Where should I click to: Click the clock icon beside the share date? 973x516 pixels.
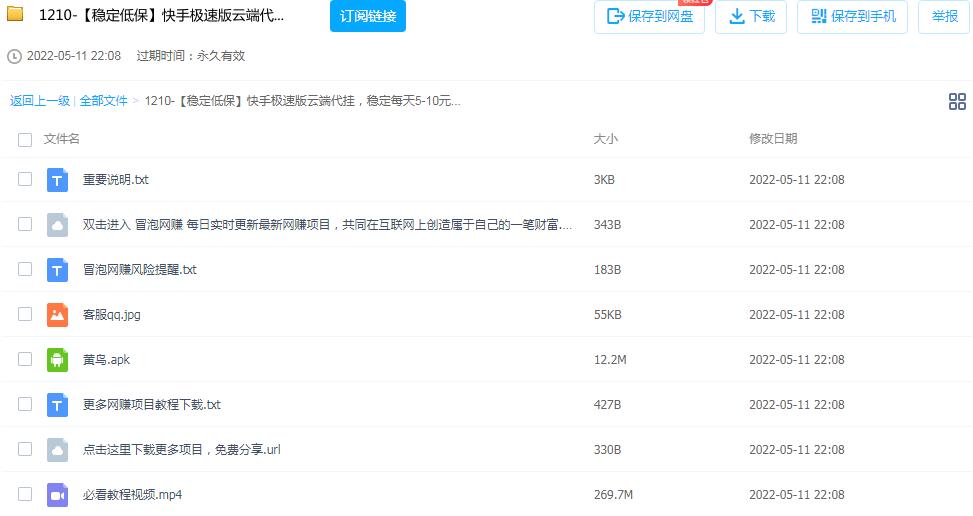tap(14, 56)
